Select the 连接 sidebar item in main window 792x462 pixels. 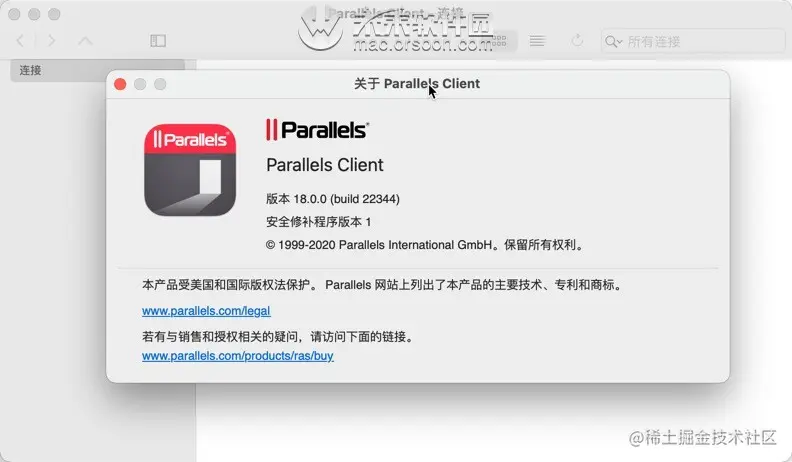[x=97, y=70]
